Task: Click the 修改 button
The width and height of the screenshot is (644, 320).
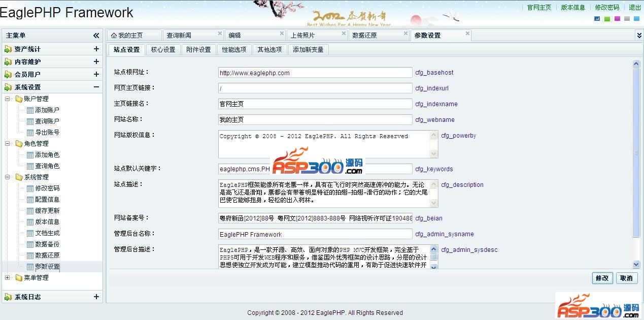Action: (x=602, y=278)
